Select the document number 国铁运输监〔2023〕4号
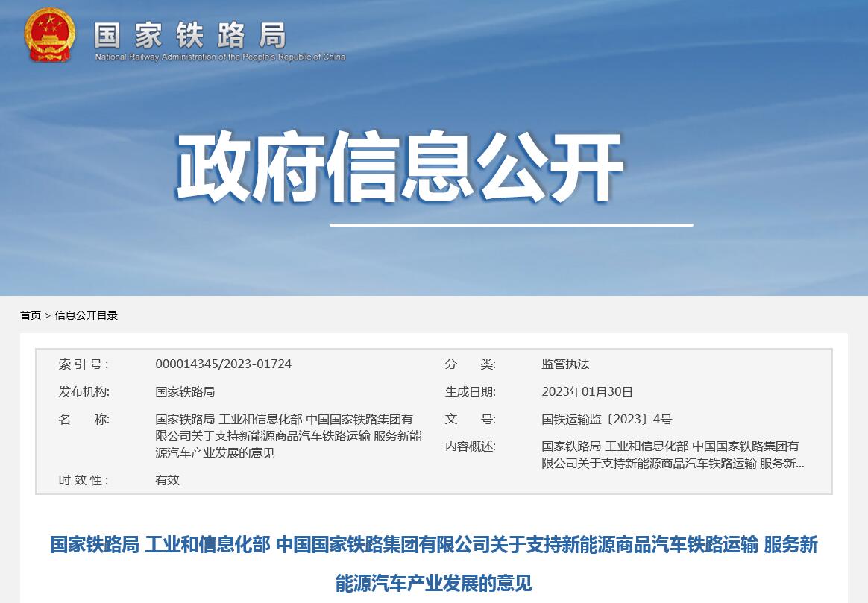868x603 pixels. (607, 420)
